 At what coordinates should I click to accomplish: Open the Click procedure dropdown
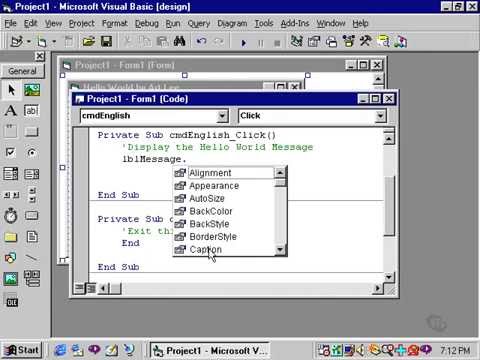coord(380,116)
